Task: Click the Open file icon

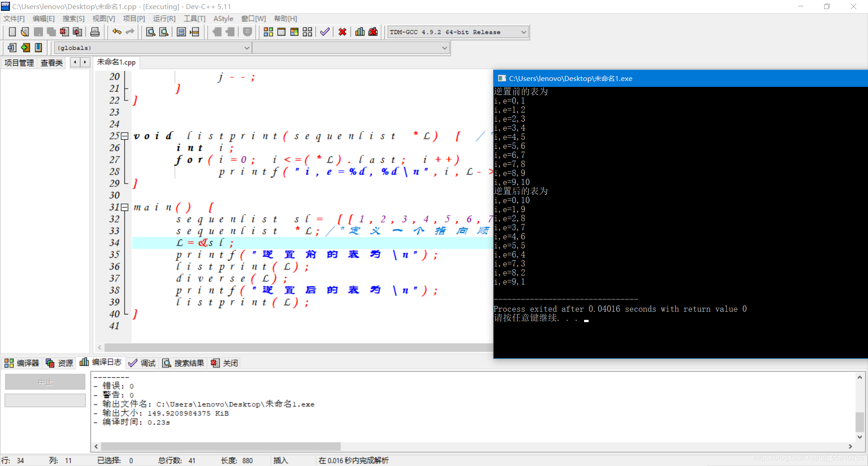Action: (25, 32)
